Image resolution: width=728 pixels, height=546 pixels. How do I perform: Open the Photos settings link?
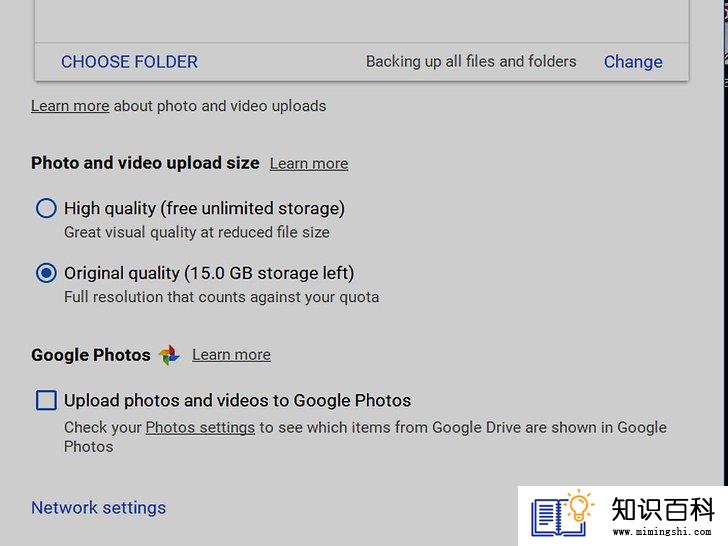pos(200,427)
